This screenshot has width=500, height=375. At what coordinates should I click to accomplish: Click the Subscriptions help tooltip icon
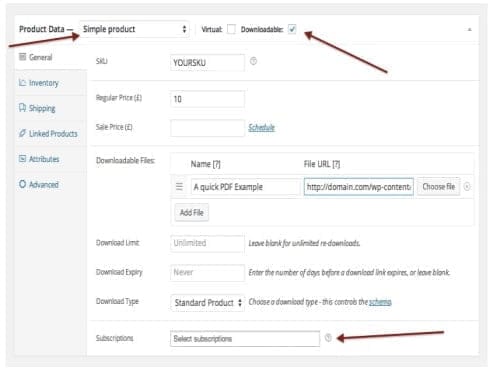(x=328, y=338)
